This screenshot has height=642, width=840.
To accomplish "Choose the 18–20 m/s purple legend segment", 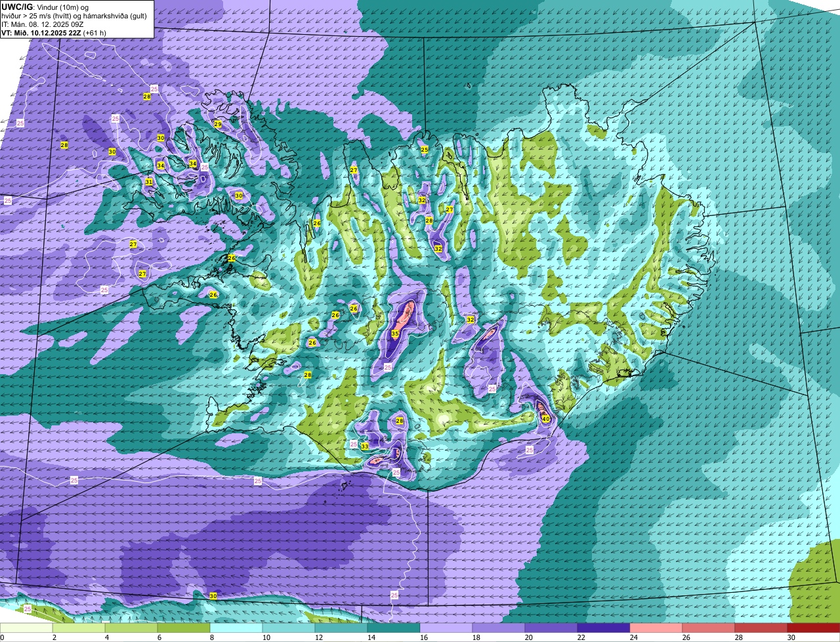I will [x=499, y=628].
